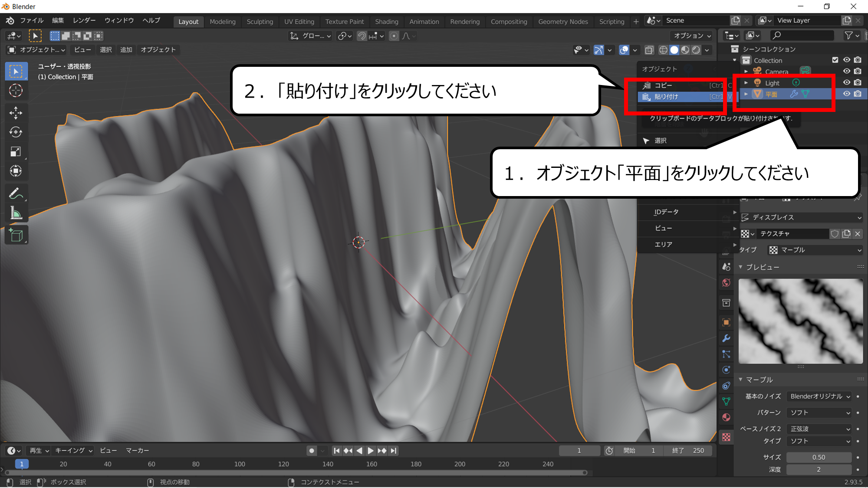Open the 正弦波 noise basis 2 dropdown

click(x=820, y=429)
